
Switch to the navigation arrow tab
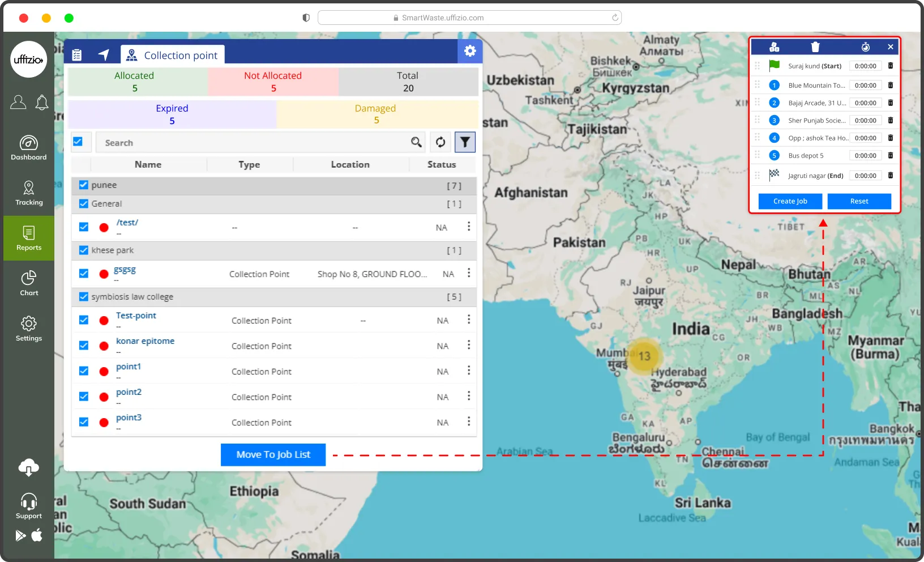click(104, 54)
